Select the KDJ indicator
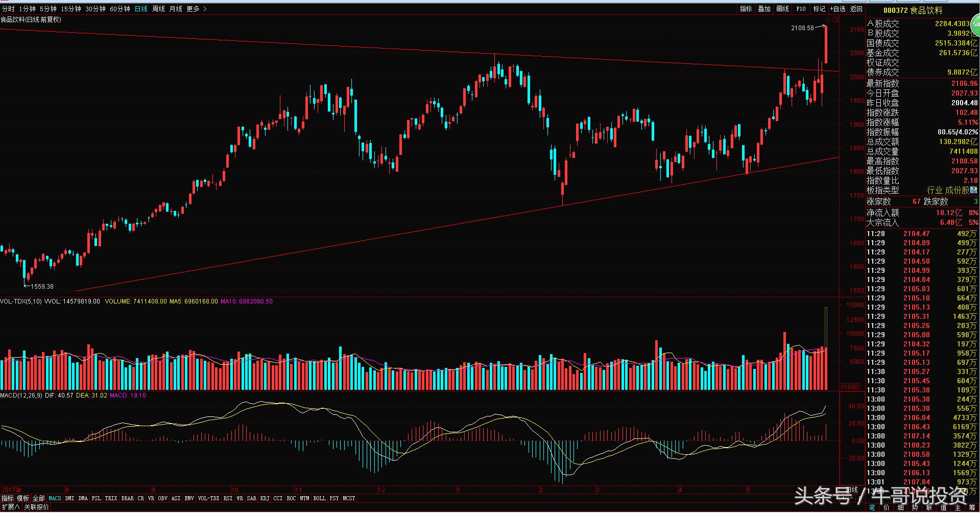The width and height of the screenshot is (980, 513). (265, 498)
